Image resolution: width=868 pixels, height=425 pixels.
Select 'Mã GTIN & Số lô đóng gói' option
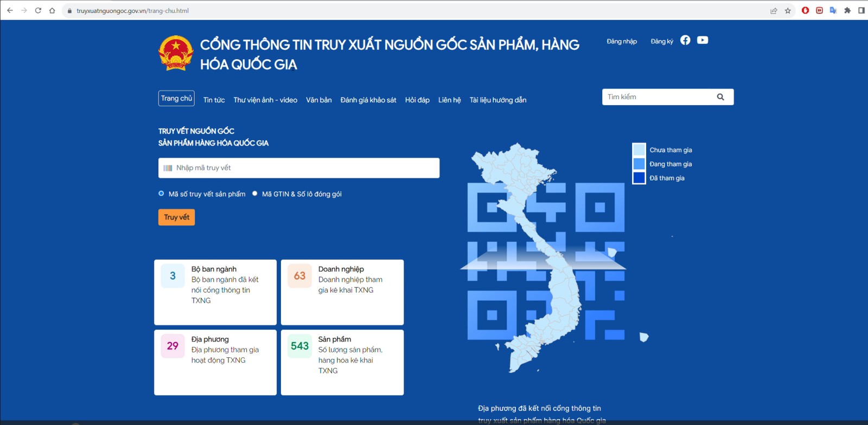254,194
